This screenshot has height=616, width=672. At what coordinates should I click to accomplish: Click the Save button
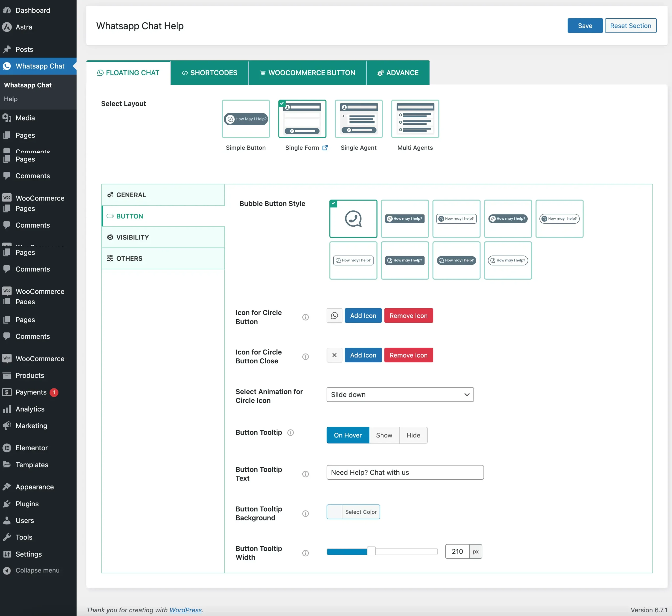(x=585, y=26)
